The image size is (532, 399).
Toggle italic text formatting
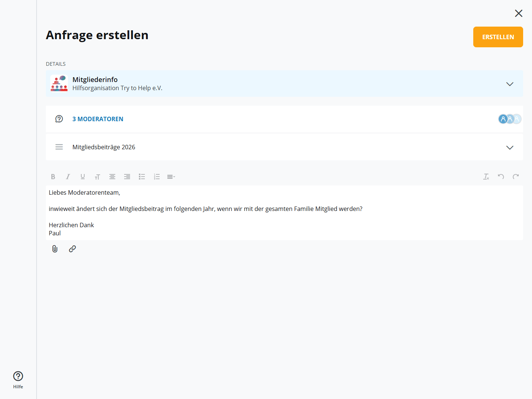[x=68, y=177]
